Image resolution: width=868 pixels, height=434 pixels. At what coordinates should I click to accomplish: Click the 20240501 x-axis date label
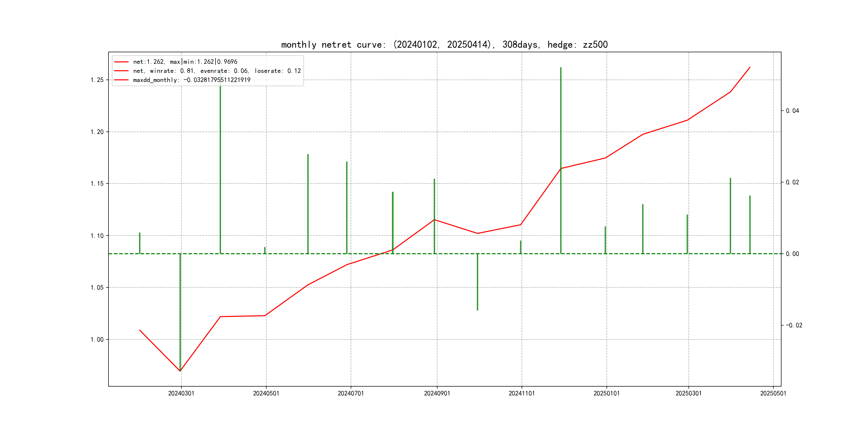pos(266,393)
